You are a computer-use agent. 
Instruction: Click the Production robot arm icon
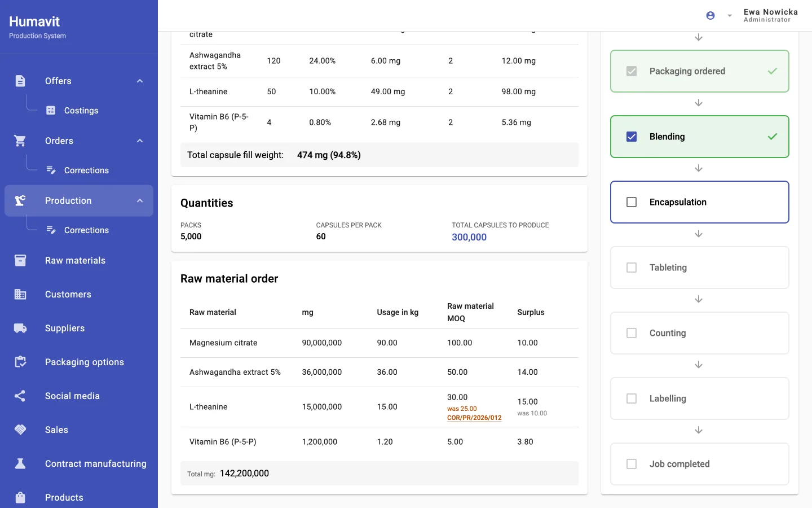click(x=20, y=200)
